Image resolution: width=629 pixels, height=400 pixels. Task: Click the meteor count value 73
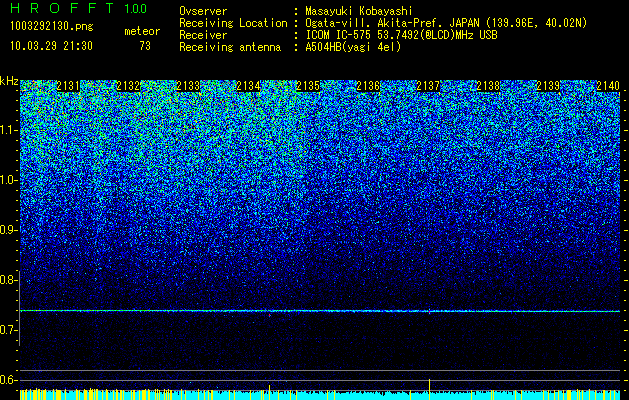tap(145, 46)
